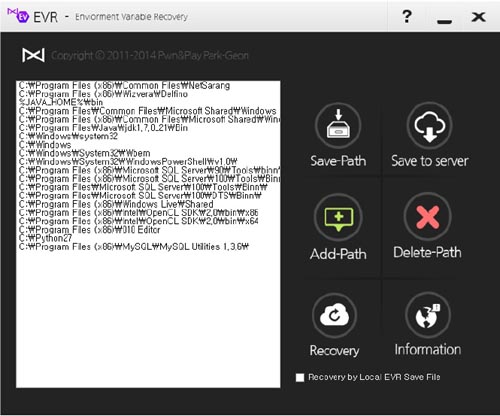Click the Delete-Path red X icon

coord(428,217)
